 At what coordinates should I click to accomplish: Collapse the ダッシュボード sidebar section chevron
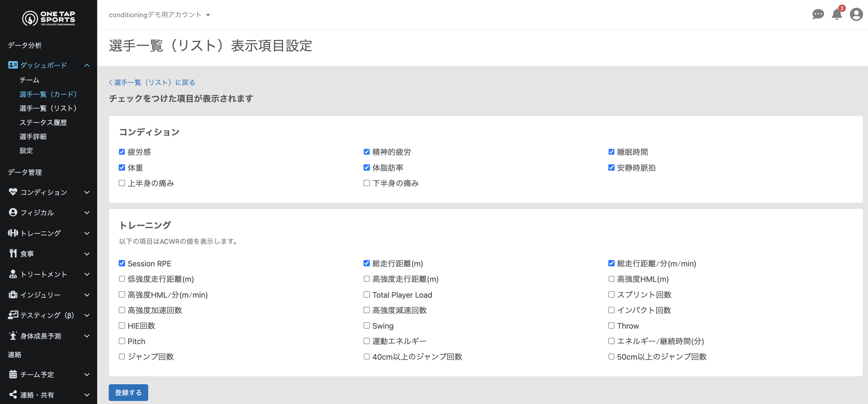coord(87,65)
